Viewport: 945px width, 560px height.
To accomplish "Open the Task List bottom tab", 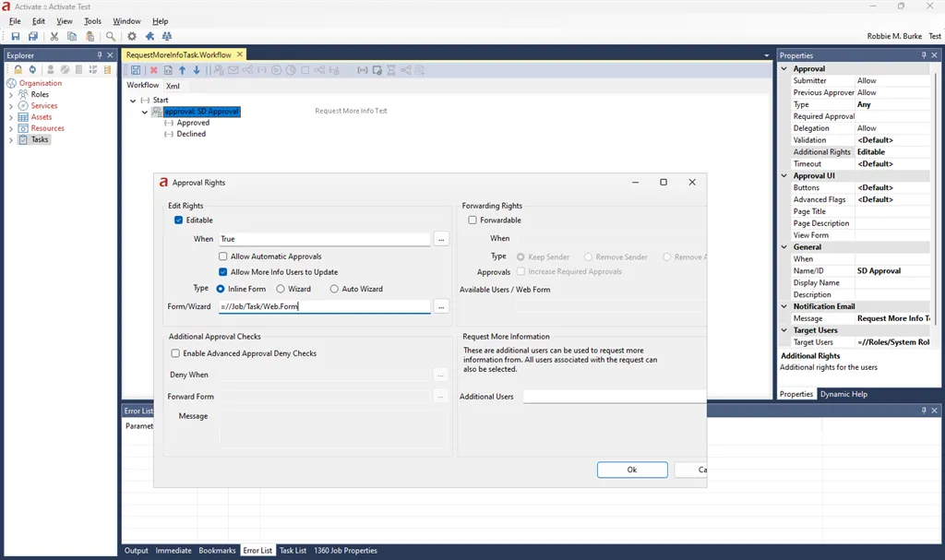I will coord(293,551).
